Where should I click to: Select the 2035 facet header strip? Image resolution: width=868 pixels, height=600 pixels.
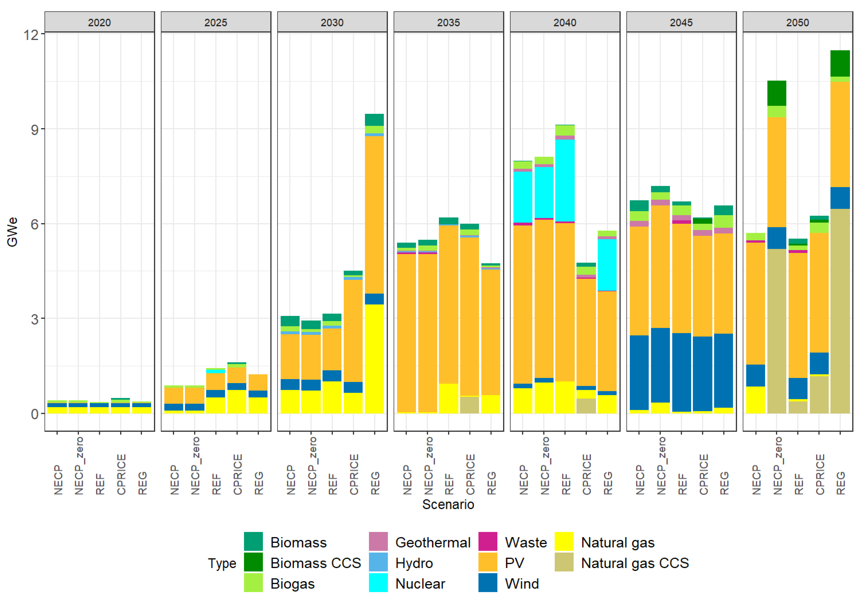(448, 22)
